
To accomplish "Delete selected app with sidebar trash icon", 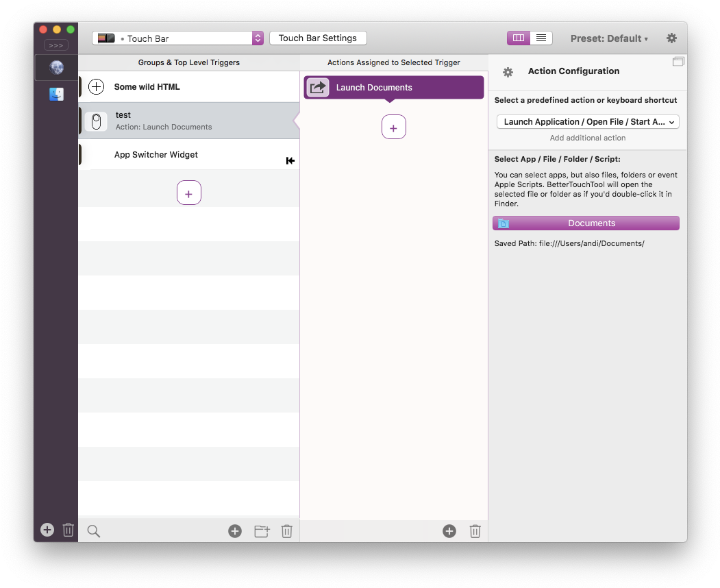I will 68,530.
